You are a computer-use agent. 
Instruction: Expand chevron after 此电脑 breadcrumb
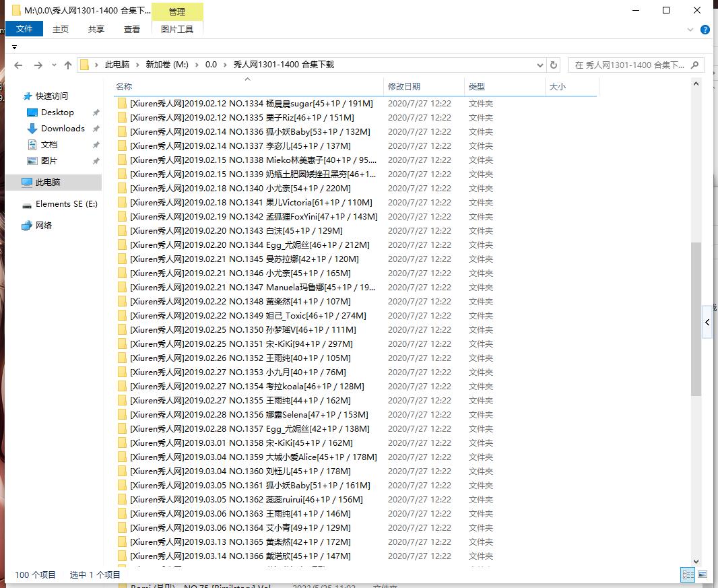[137, 65]
